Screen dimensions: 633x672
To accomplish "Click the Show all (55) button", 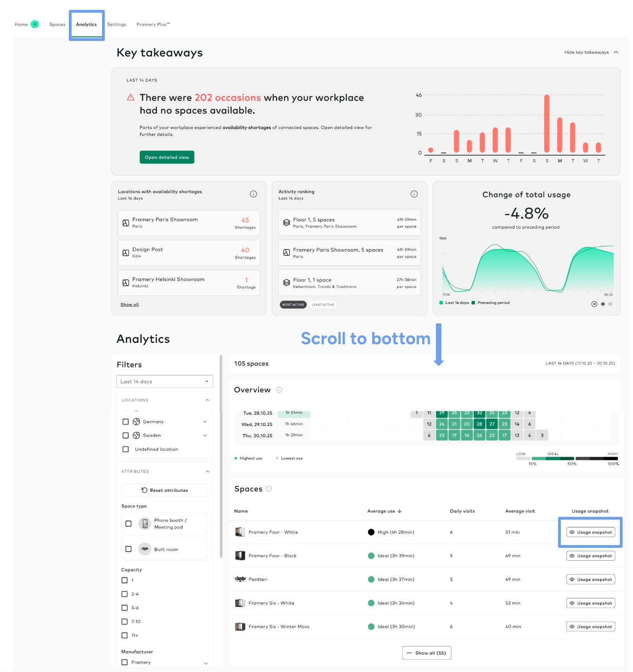I will coord(426,653).
